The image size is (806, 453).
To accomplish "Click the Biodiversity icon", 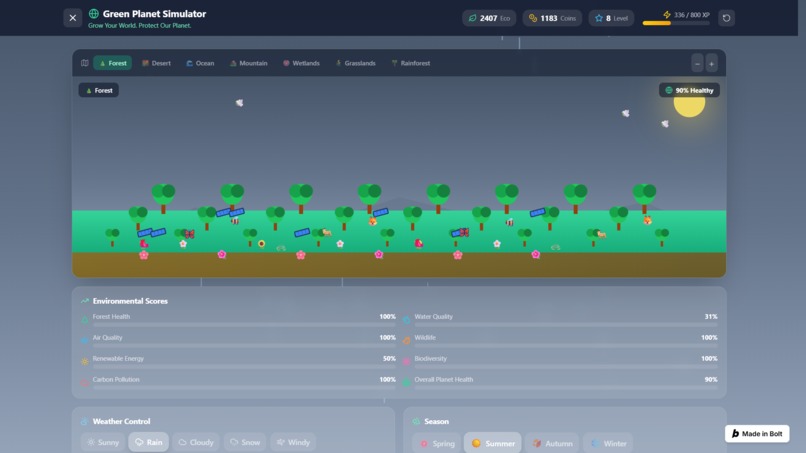I will 407,362.
